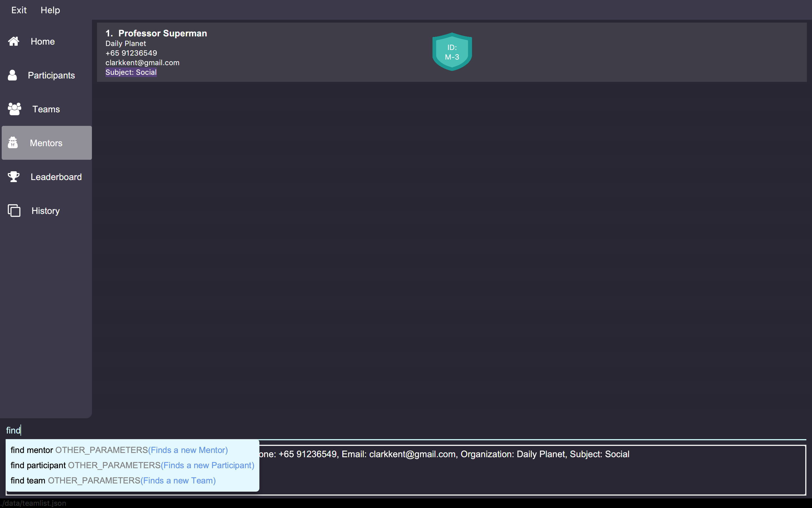Select the Mentors tab label
The width and height of the screenshot is (812, 508).
pos(46,143)
